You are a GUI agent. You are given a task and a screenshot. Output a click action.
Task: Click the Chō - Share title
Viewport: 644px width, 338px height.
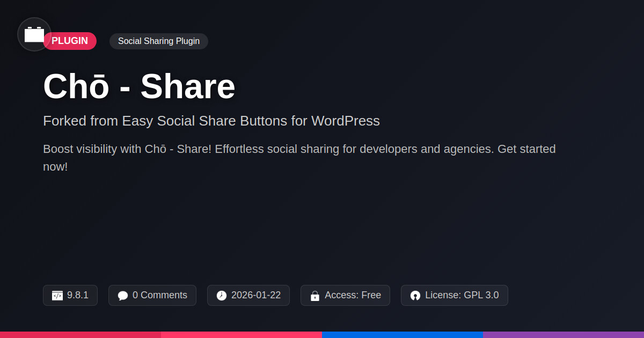click(139, 86)
